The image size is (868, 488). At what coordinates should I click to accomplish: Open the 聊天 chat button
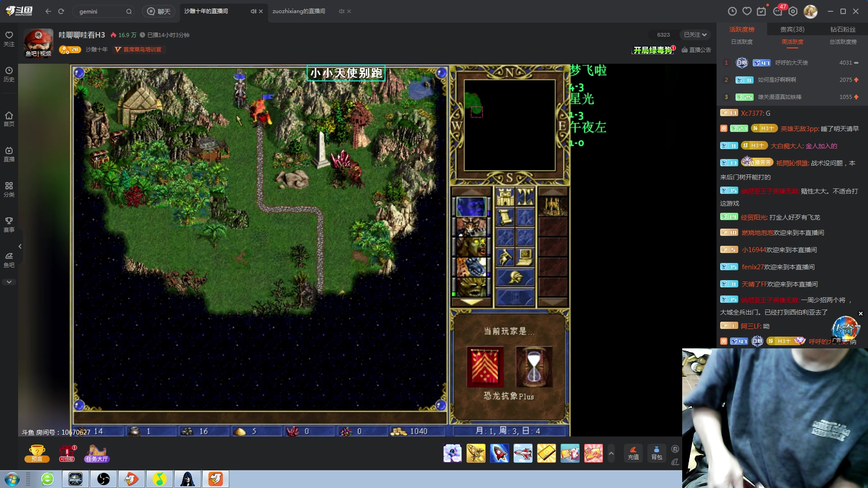click(x=159, y=11)
